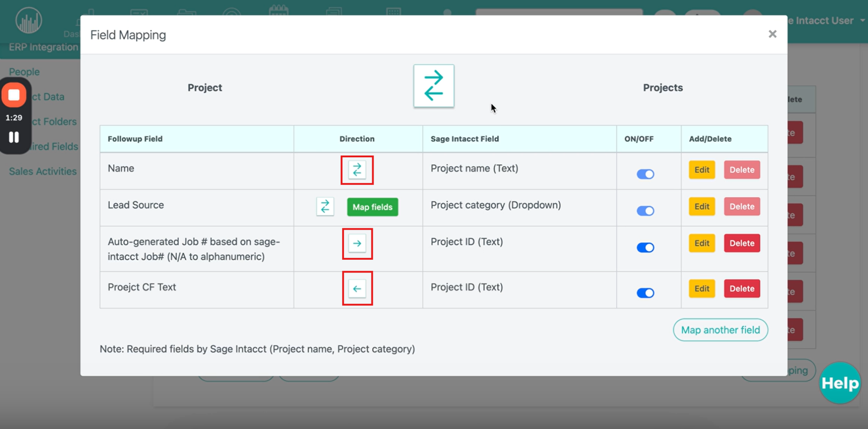
Task: Click the large bidirectional sync icon at top
Action: pyautogui.click(x=434, y=86)
